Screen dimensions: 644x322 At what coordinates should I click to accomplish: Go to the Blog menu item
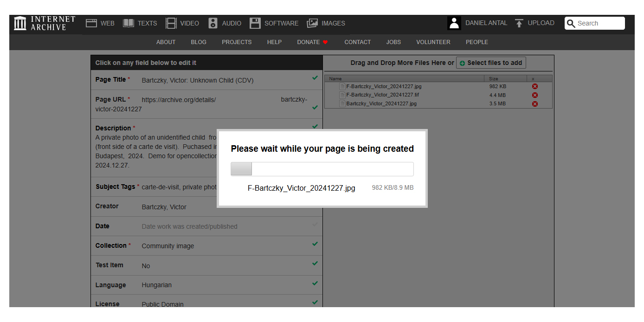[199, 42]
